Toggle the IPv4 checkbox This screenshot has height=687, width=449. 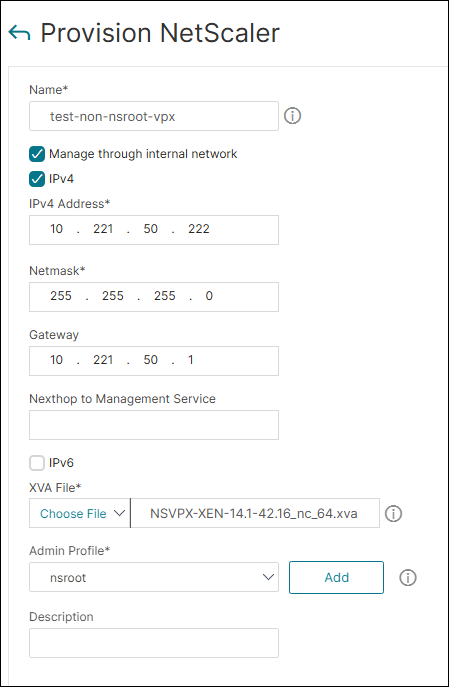[x=37, y=179]
